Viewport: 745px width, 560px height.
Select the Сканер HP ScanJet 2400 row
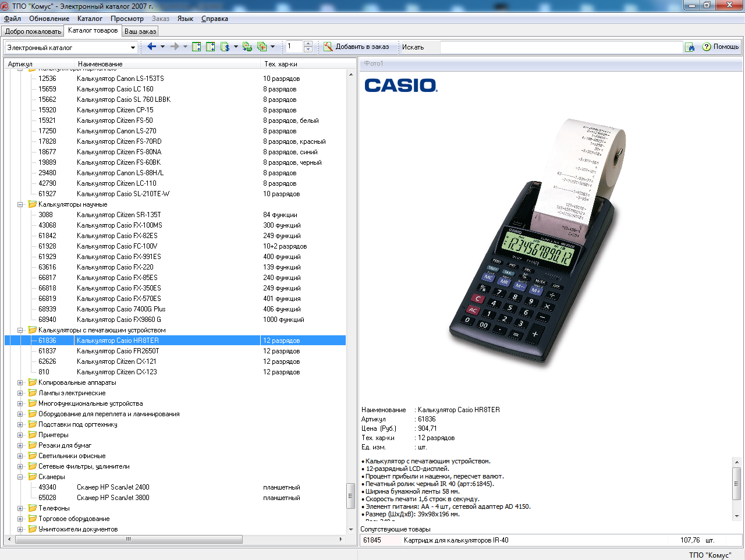pos(175,487)
